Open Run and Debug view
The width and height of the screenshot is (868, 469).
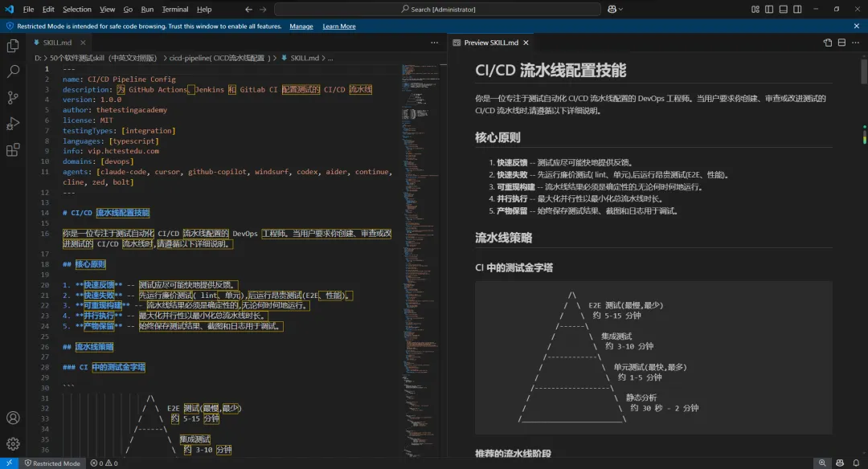click(x=13, y=124)
